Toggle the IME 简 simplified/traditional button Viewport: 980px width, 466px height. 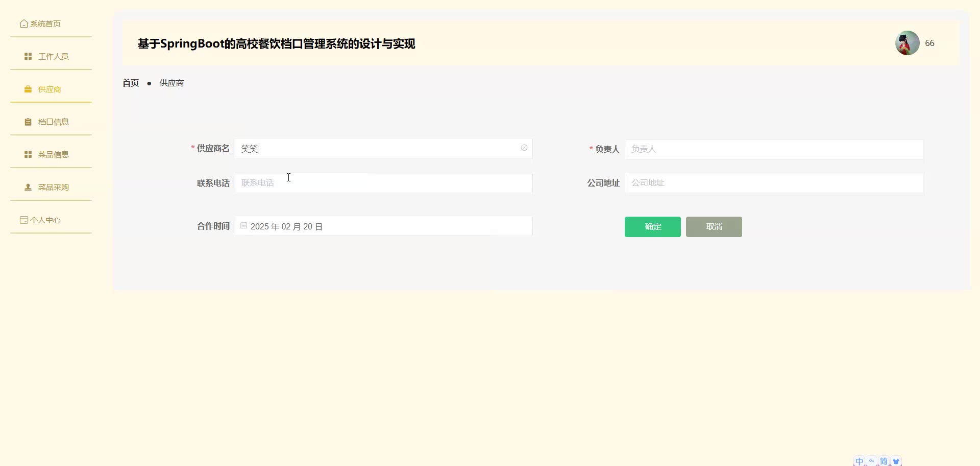coord(884,461)
